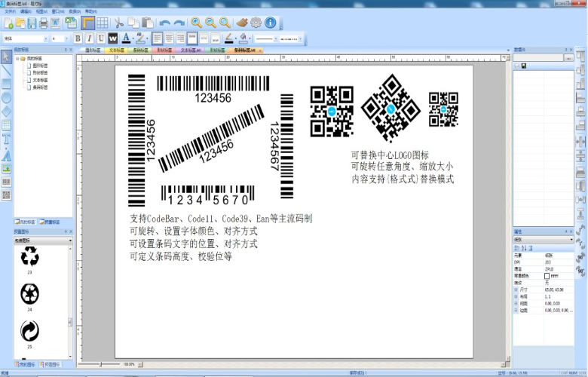The width and height of the screenshot is (588, 377).
Task: Open the font name combo box
Action: pos(26,38)
